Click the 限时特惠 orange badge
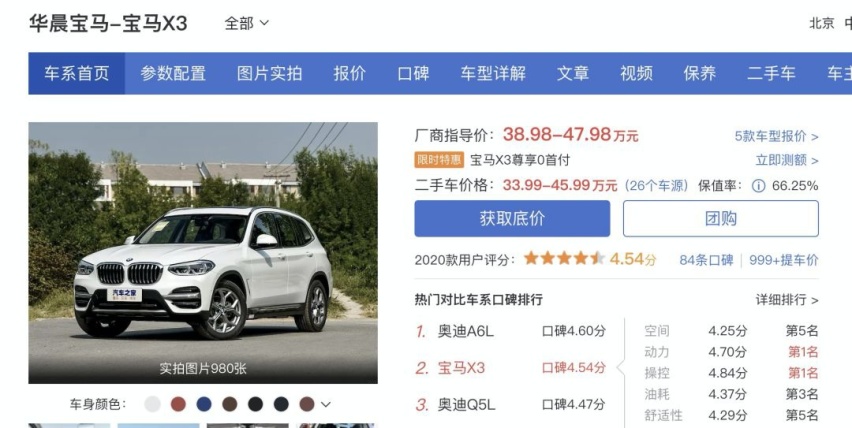Screen dimensions: 852x428 click(x=439, y=160)
